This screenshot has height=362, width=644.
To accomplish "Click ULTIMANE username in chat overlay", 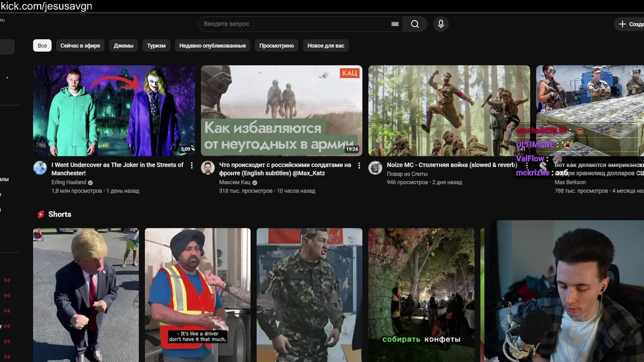I will tap(535, 145).
